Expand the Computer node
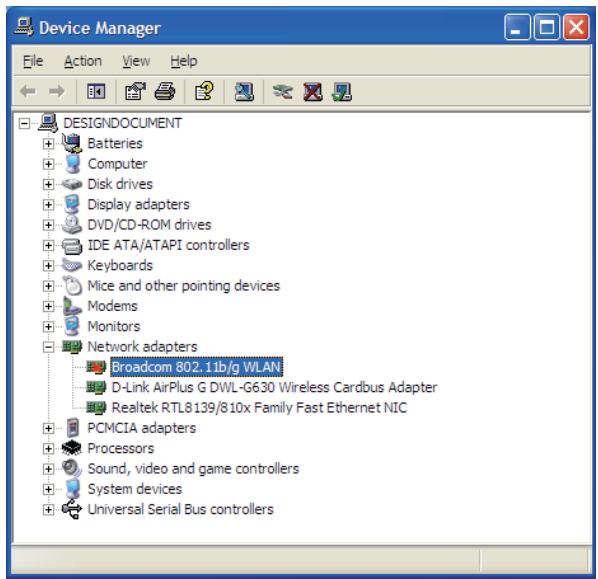Image resolution: width=598 pixels, height=579 pixels. [48, 164]
